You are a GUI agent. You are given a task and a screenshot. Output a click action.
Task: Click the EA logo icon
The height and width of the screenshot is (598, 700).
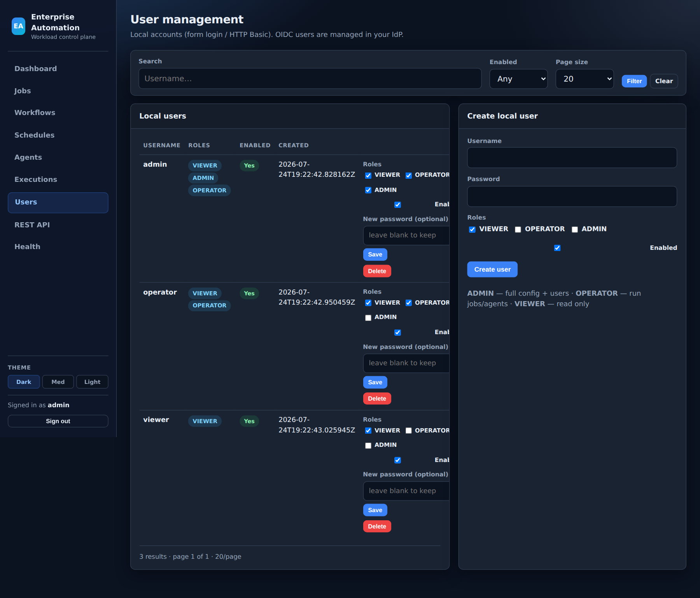18,26
